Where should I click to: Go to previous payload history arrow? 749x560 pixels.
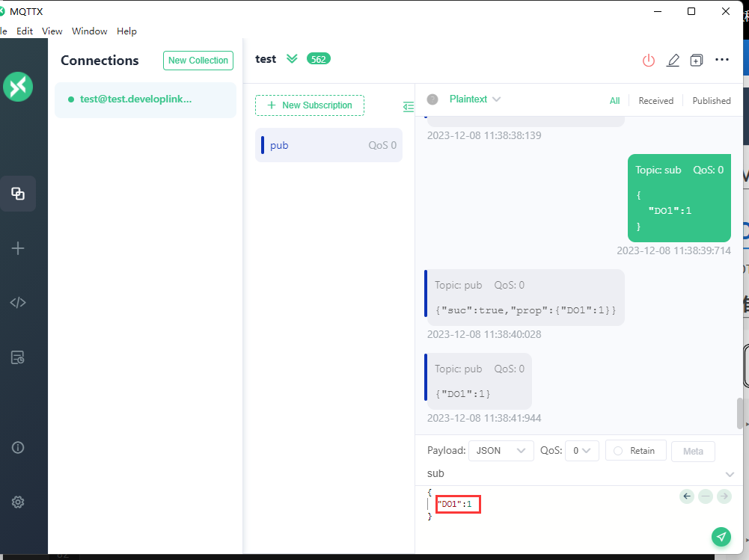tap(687, 496)
